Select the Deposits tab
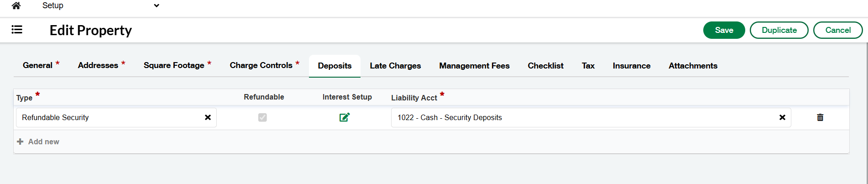 coord(335,66)
